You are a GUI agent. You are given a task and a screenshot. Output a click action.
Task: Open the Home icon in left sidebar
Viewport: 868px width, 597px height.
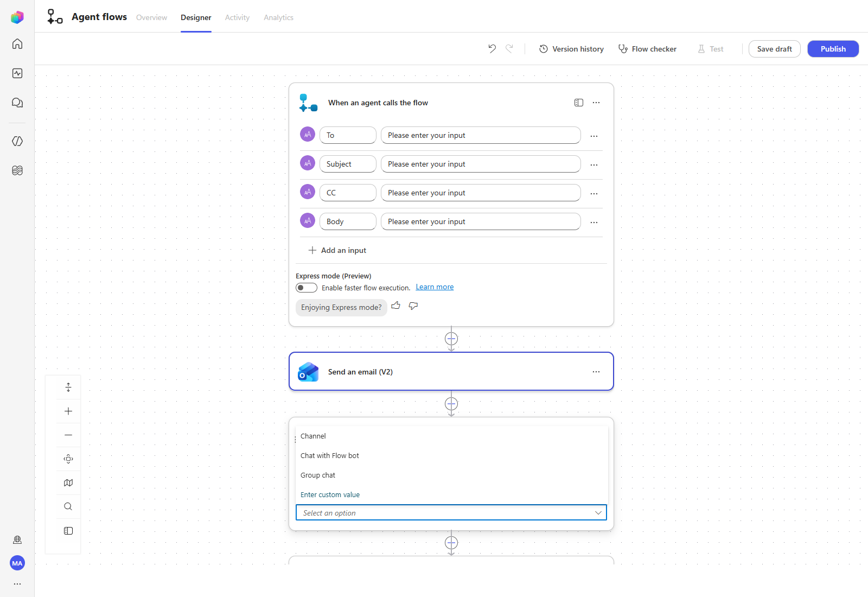pyautogui.click(x=17, y=44)
